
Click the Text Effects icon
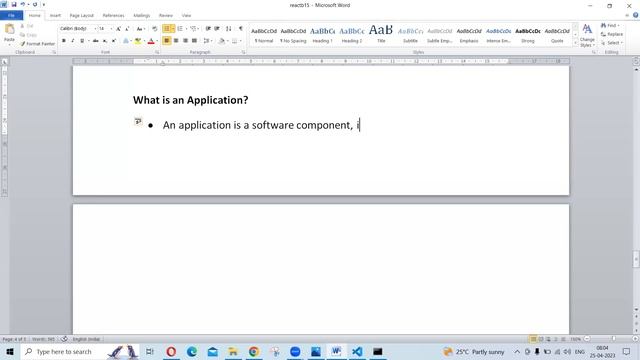pyautogui.click(x=126, y=41)
